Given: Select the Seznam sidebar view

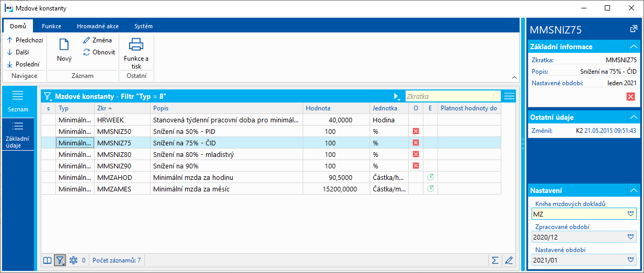Looking at the screenshot, I should point(18,101).
